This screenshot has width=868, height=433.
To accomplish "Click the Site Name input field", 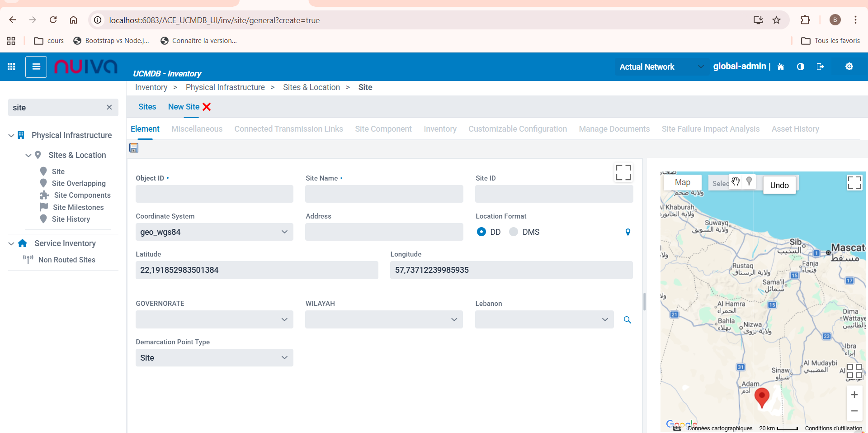I will point(384,194).
